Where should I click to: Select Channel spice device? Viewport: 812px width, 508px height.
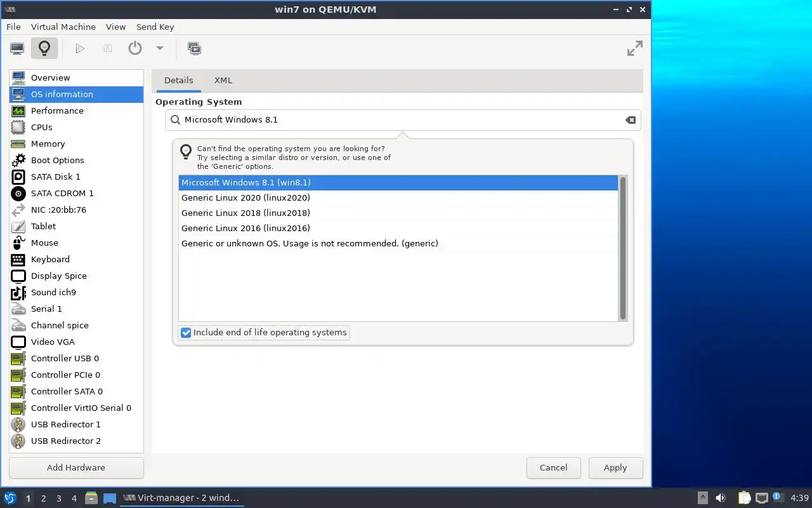pyautogui.click(x=76, y=325)
